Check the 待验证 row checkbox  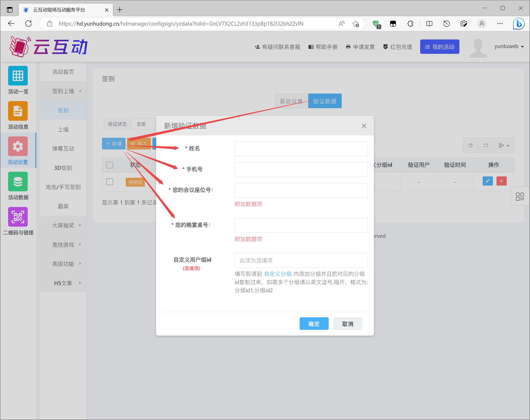110,182
